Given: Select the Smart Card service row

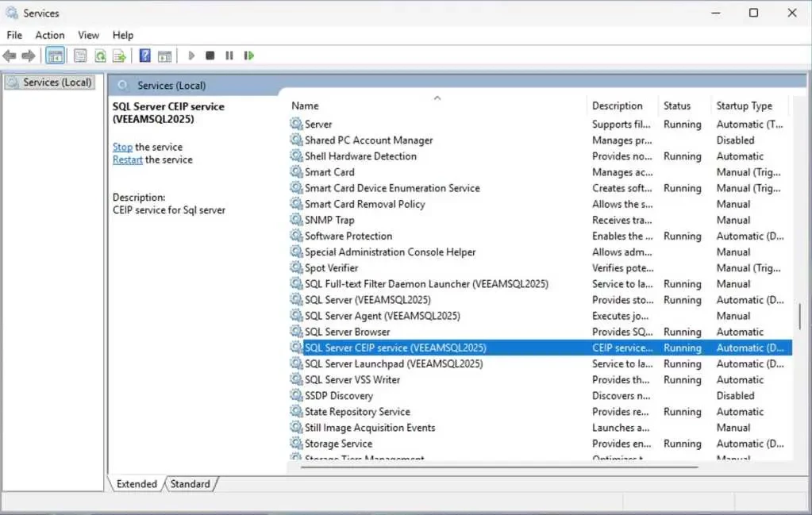Looking at the screenshot, I should (x=540, y=172).
